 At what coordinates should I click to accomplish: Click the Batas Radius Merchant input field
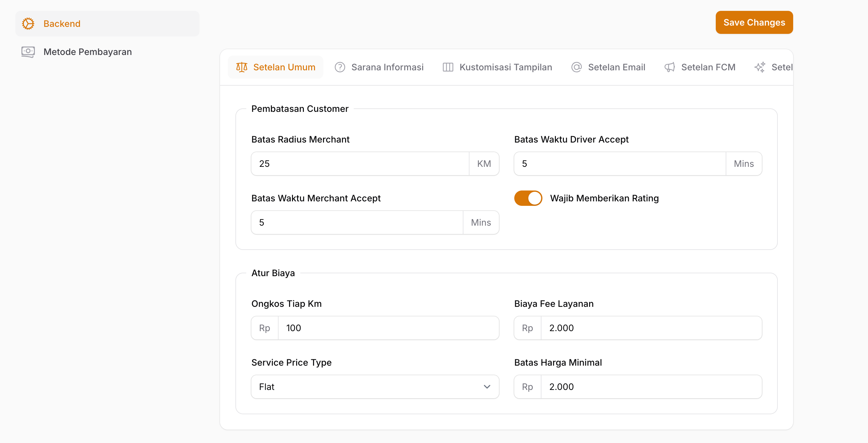point(359,164)
